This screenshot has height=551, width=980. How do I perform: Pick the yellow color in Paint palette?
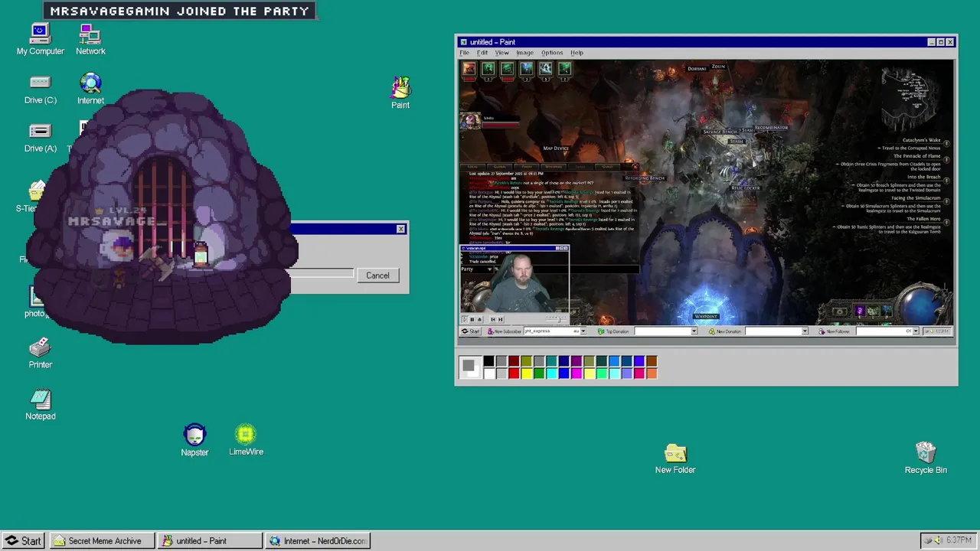pos(527,373)
